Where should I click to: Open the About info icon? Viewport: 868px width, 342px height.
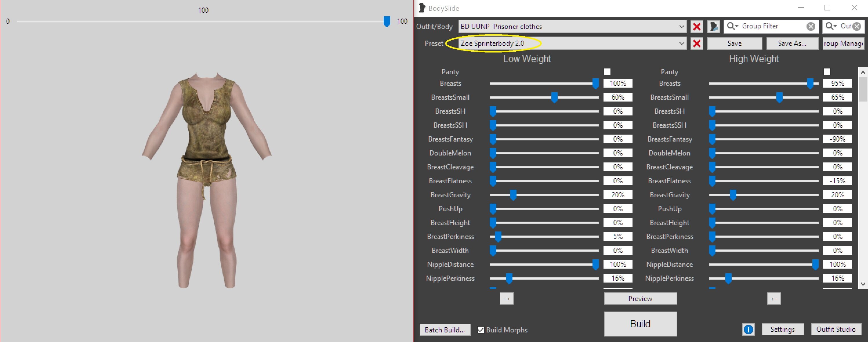pyautogui.click(x=748, y=329)
